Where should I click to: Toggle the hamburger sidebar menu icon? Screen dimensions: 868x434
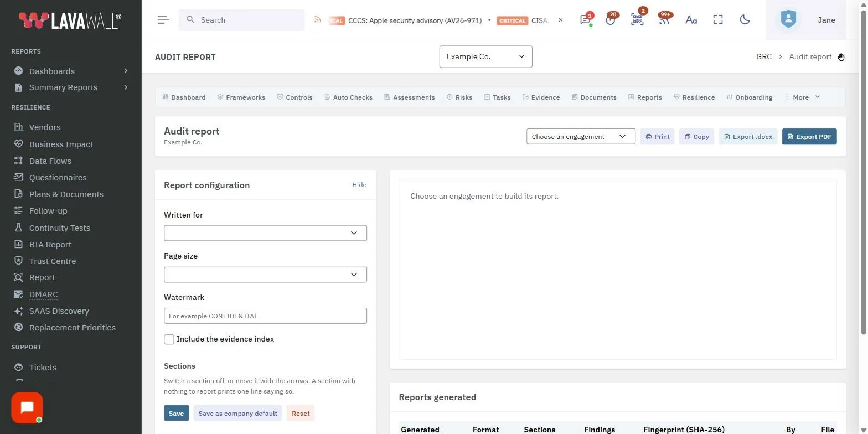pyautogui.click(x=163, y=20)
